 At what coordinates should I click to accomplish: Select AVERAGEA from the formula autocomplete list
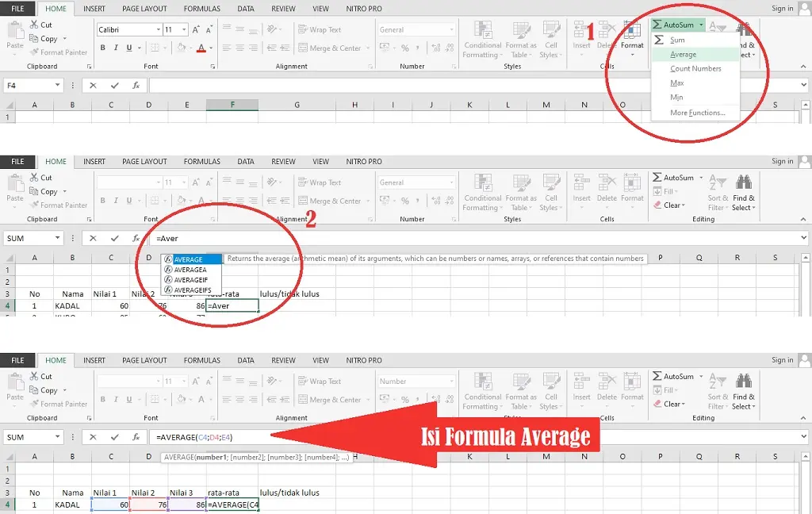coord(192,270)
